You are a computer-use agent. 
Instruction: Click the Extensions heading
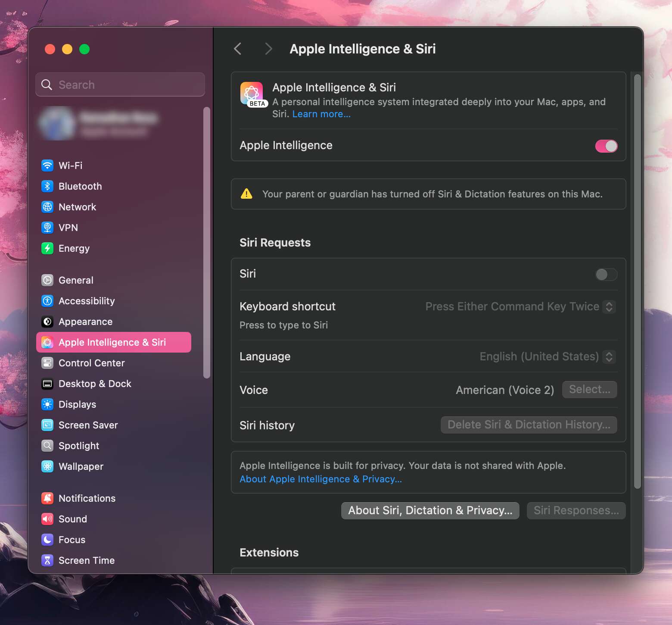(269, 553)
